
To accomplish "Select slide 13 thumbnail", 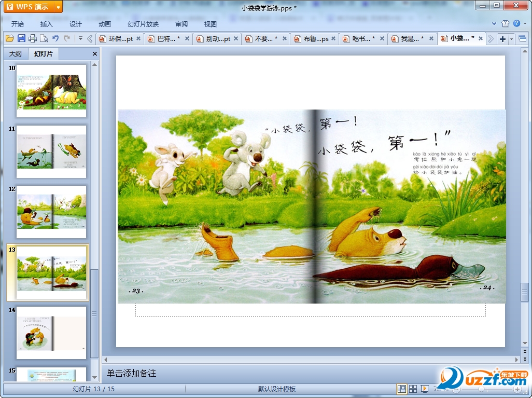I will click(x=51, y=272).
